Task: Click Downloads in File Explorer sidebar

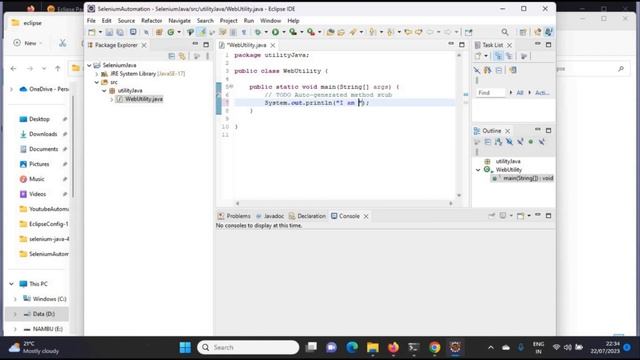Action: [43, 134]
